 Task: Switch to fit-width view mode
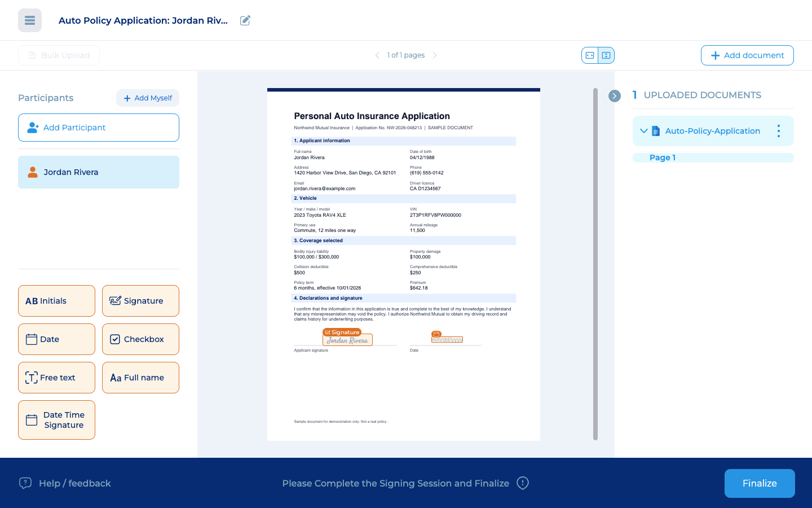point(590,55)
